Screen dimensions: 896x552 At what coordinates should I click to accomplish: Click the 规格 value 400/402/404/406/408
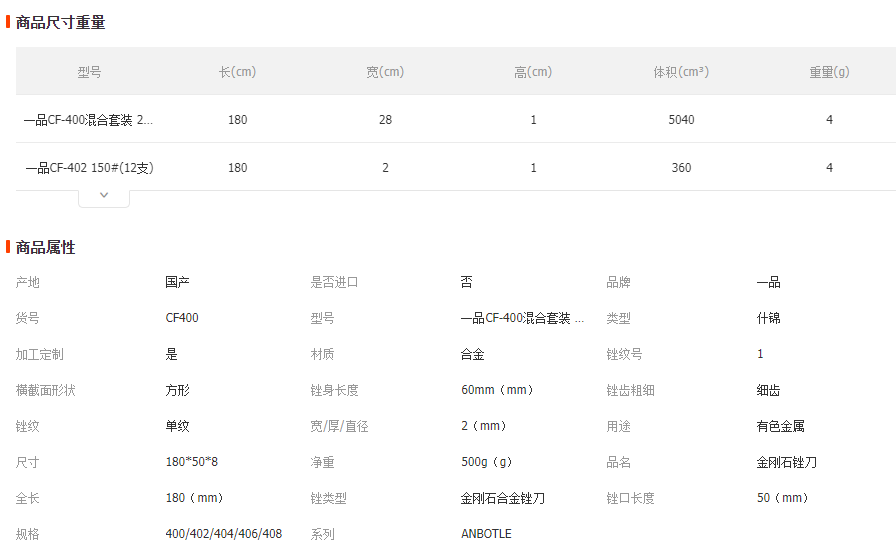(223, 534)
